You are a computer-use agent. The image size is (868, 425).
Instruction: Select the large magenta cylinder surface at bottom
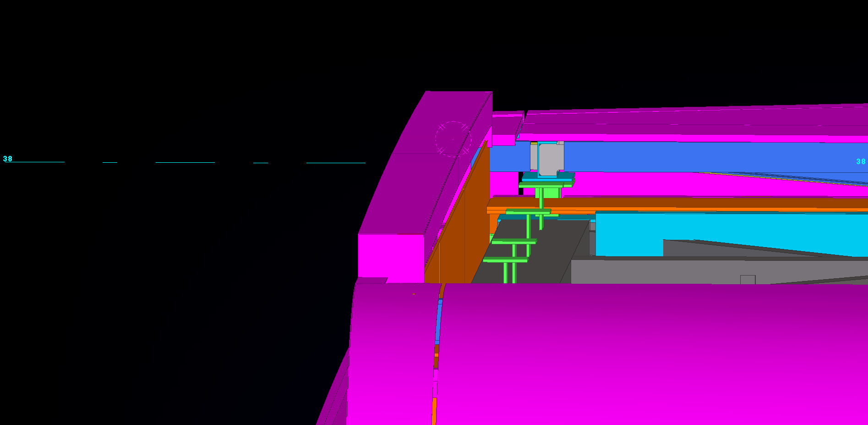pyautogui.click(x=641, y=353)
